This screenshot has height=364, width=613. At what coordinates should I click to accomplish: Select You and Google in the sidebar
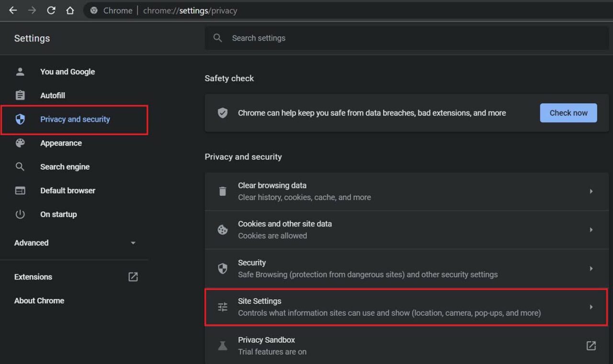coord(68,71)
